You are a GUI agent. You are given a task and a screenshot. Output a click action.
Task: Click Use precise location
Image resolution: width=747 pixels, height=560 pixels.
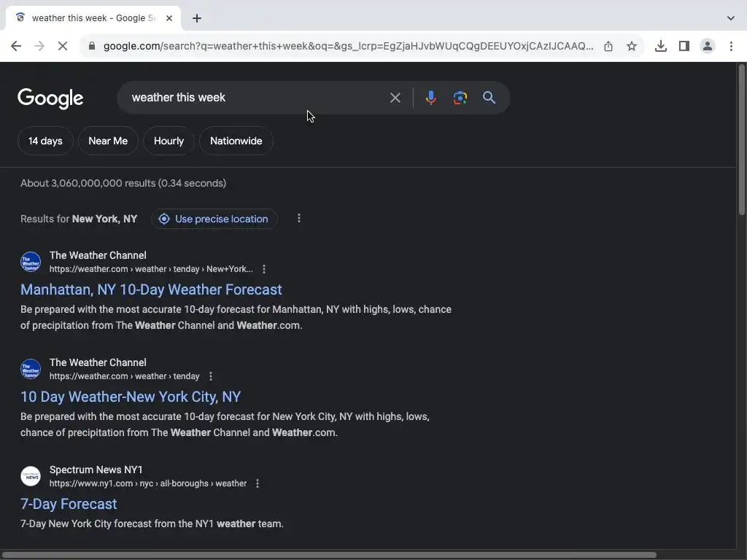tap(214, 219)
